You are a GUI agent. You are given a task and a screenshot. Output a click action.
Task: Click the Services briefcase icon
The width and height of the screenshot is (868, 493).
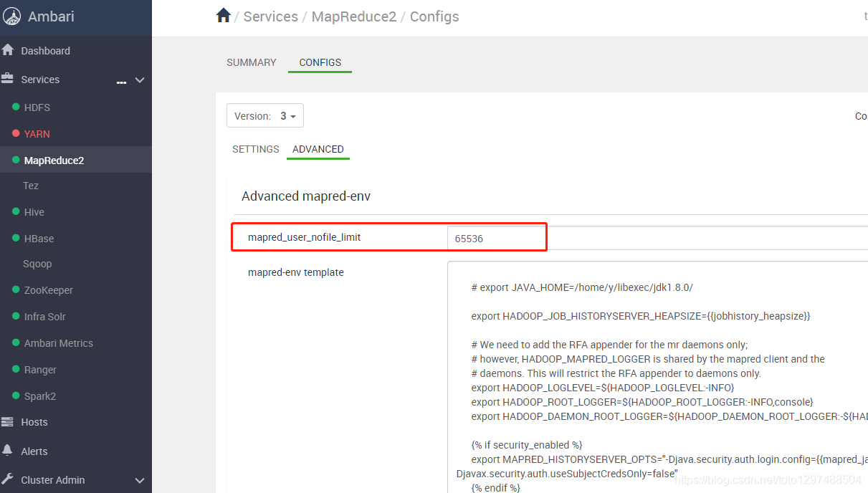pos(8,79)
